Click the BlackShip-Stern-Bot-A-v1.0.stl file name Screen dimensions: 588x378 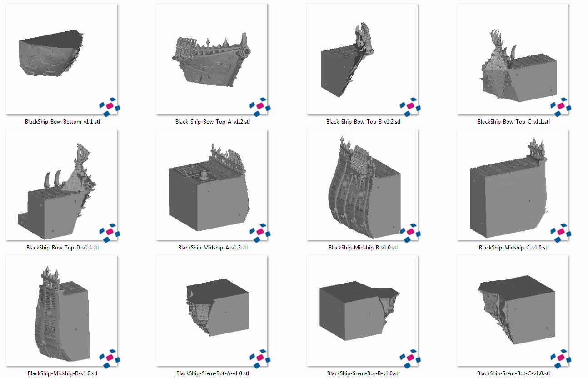click(213, 373)
